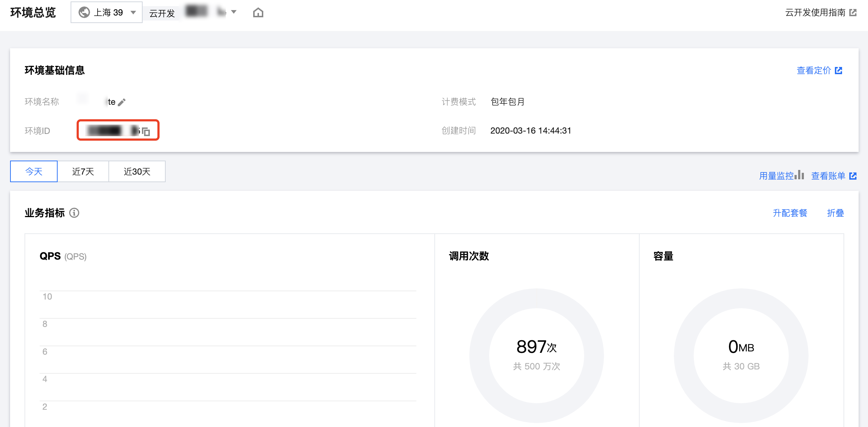
Task: Click the 环境总览 page title
Action: click(33, 13)
